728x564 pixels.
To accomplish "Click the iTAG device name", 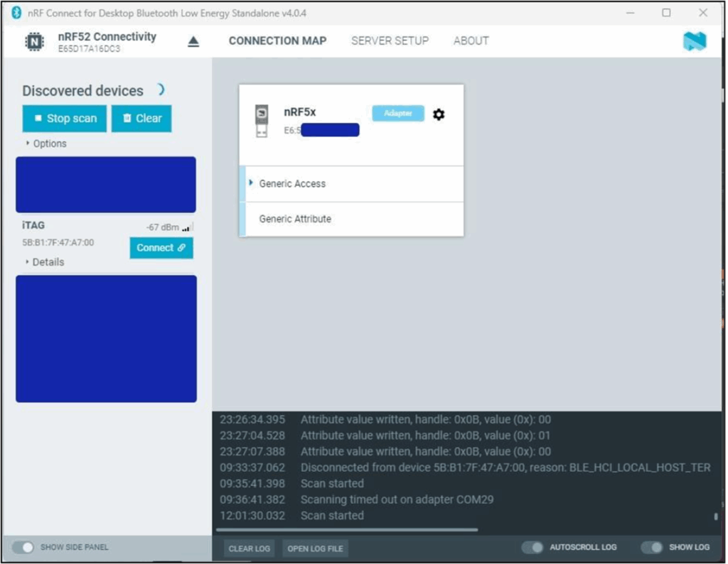I will coord(33,225).
